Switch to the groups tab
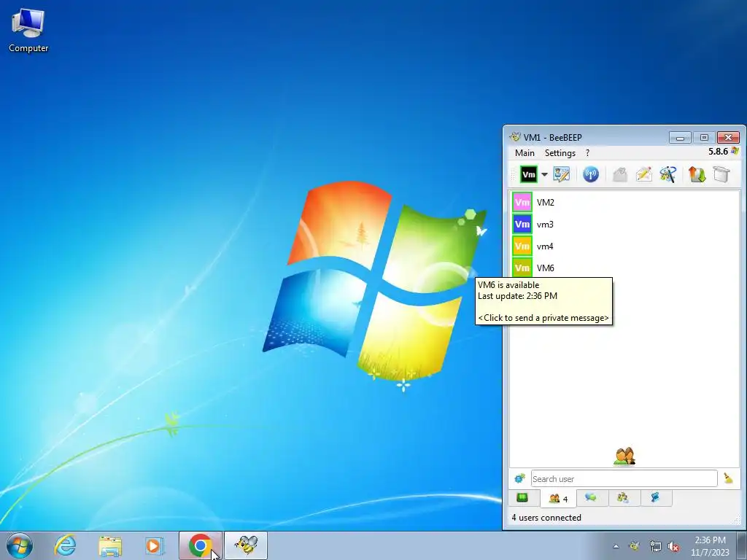Viewport: 747px width, 560px height. point(623,497)
